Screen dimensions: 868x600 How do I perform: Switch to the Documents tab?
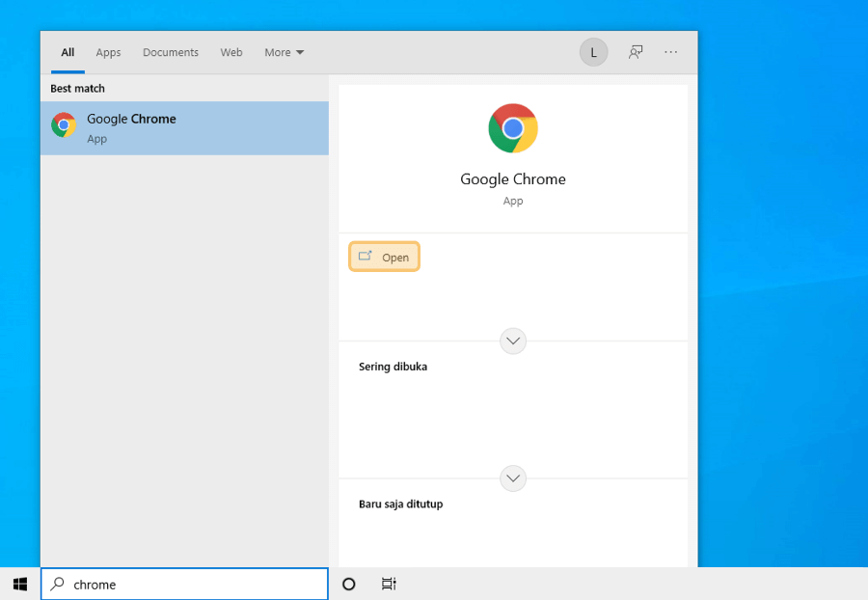(171, 52)
